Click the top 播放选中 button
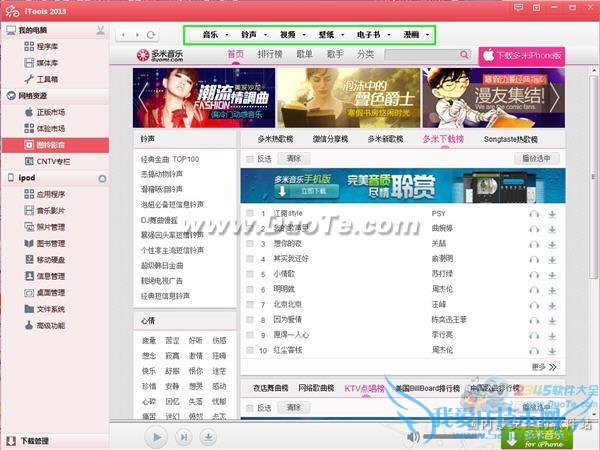The width and height of the screenshot is (600, 450). coord(536,158)
